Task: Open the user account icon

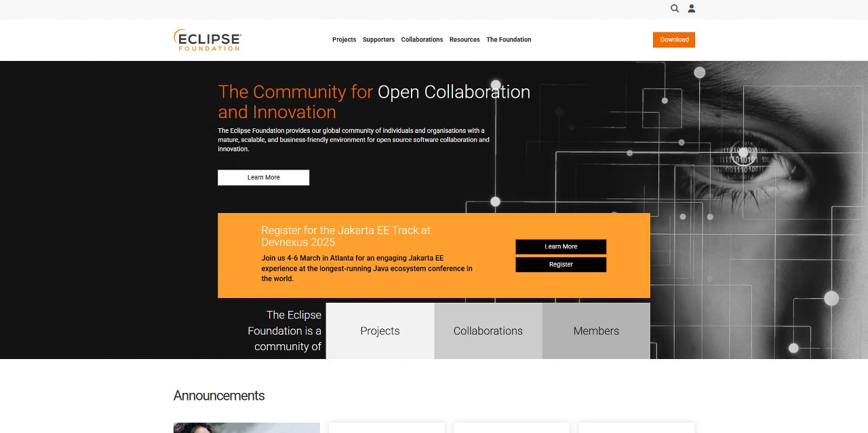Action: click(x=692, y=9)
